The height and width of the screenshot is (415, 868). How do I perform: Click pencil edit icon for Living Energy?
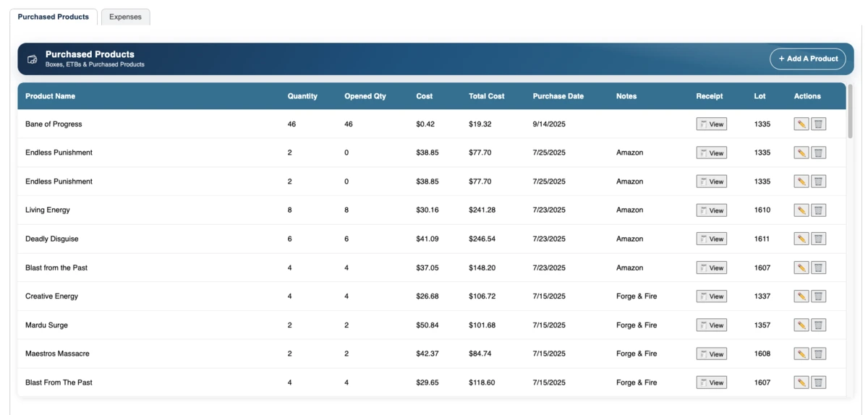pyautogui.click(x=801, y=210)
